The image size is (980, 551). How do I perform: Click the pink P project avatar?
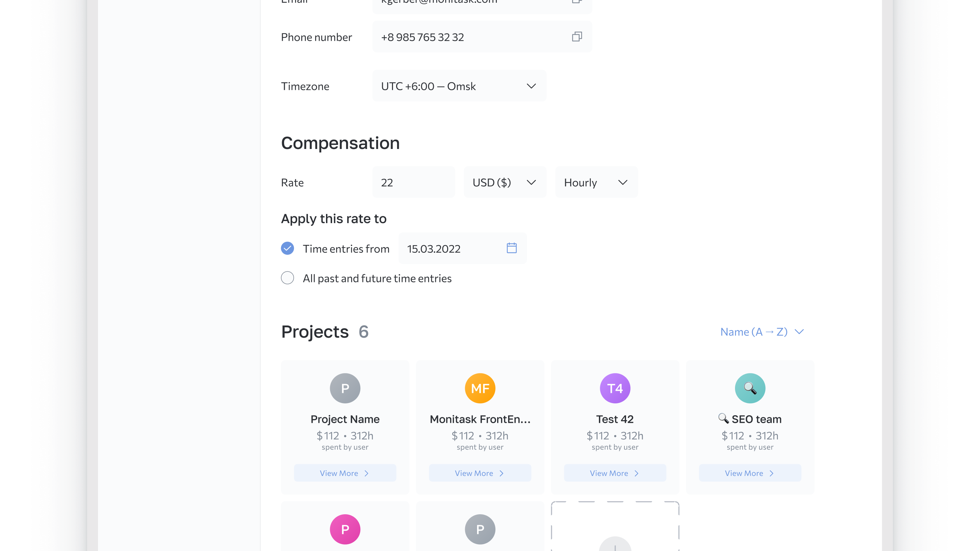(345, 529)
